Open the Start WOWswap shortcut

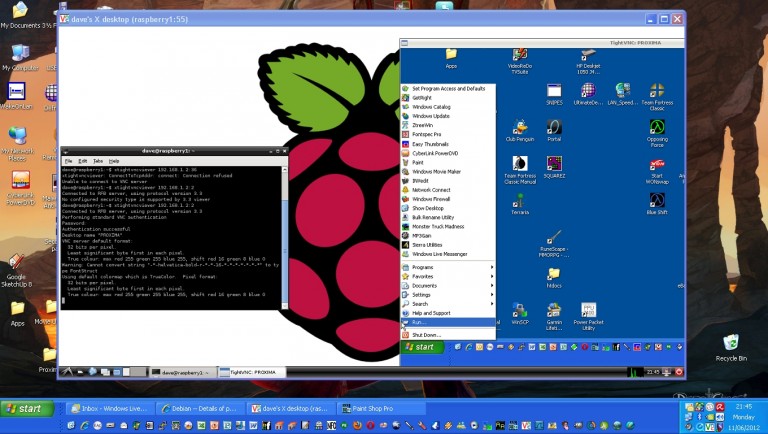[x=657, y=170]
